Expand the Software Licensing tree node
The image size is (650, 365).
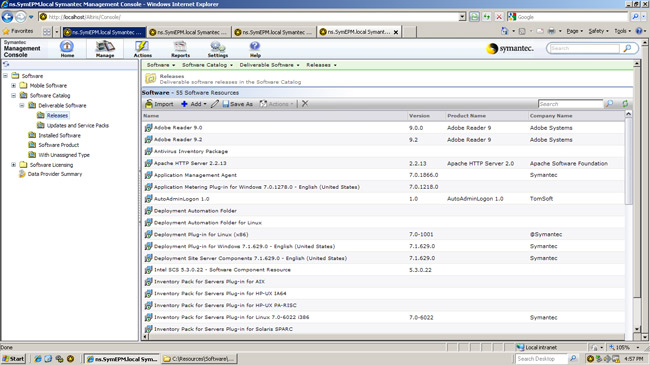(x=14, y=165)
